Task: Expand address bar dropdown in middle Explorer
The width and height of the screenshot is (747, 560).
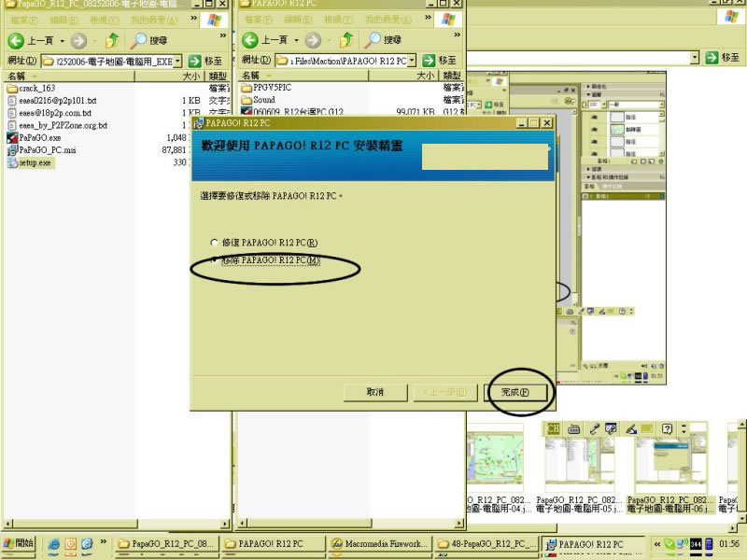Action: click(x=412, y=61)
